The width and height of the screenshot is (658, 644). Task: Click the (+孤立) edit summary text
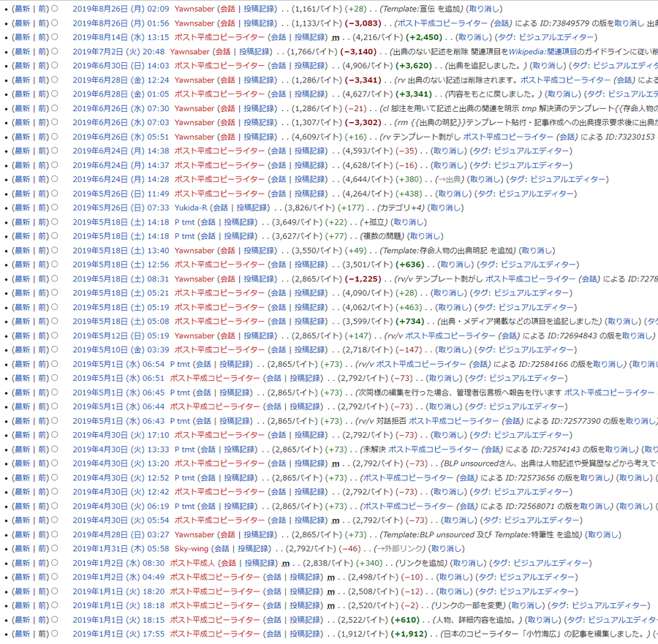coord(374,222)
